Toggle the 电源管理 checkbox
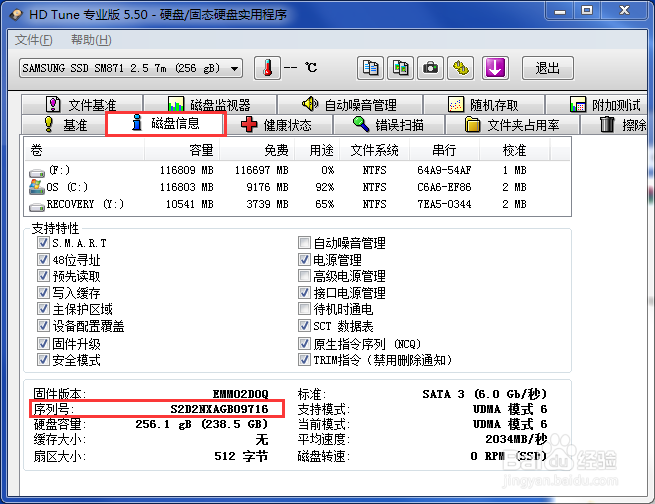The image size is (655, 504). 304,259
